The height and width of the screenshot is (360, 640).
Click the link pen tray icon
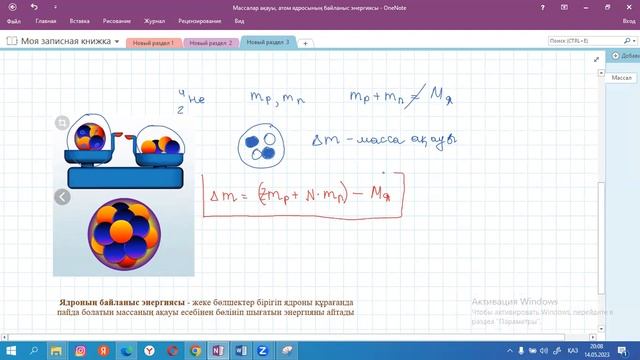click(x=557, y=351)
